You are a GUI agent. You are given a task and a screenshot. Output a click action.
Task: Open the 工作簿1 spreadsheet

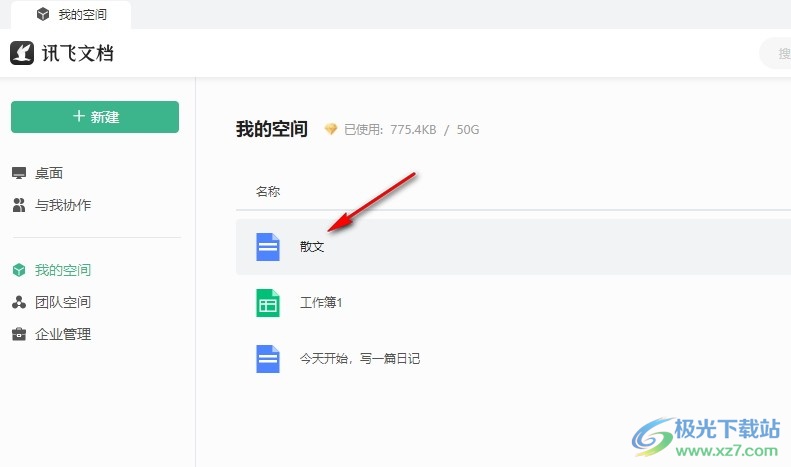click(x=321, y=303)
